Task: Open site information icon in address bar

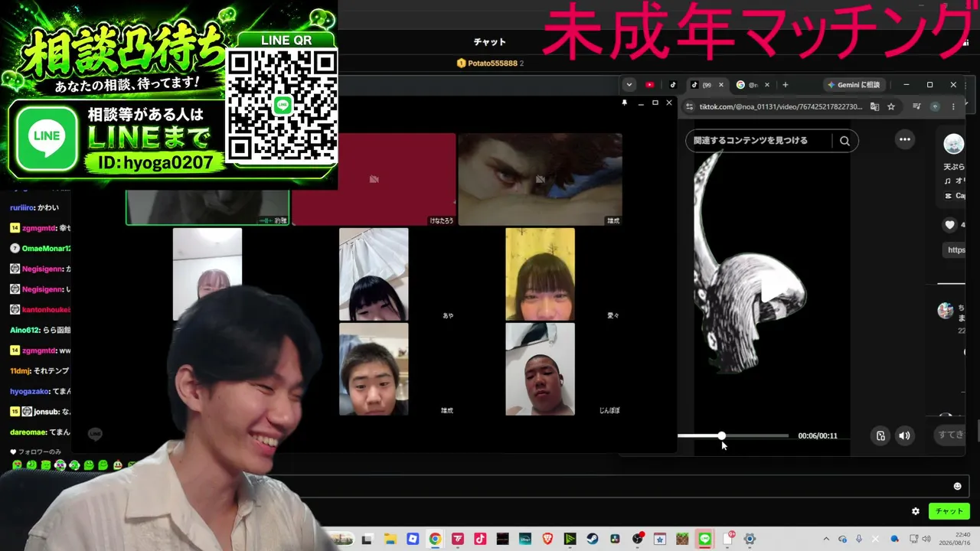Action: point(689,107)
